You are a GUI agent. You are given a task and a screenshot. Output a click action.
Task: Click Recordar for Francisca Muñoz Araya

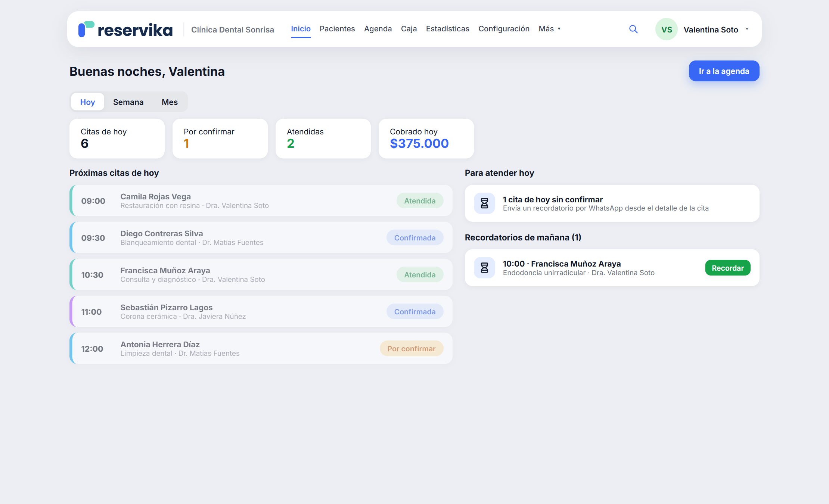pyautogui.click(x=727, y=268)
